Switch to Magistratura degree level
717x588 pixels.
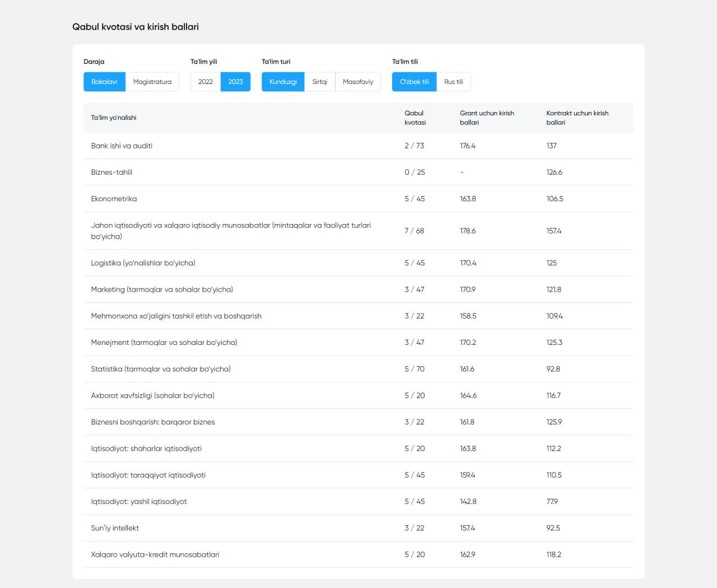[x=152, y=82]
